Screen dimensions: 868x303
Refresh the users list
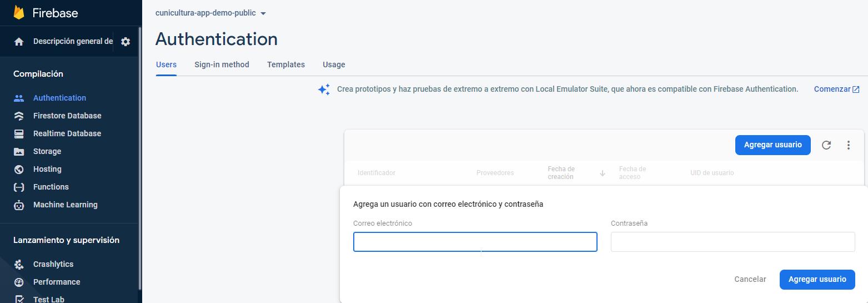(x=826, y=145)
